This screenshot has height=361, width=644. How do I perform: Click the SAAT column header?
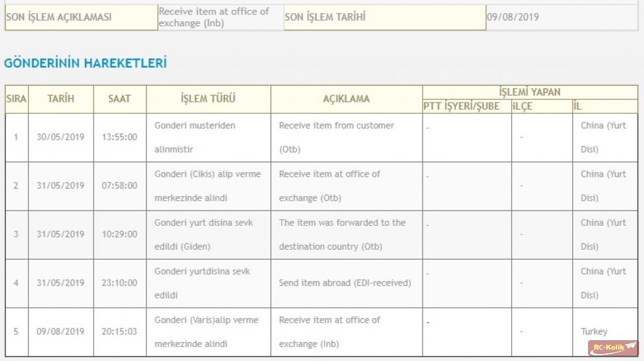119,99
